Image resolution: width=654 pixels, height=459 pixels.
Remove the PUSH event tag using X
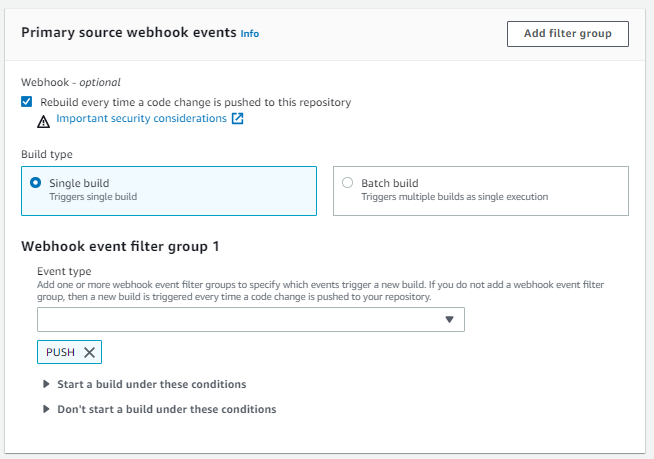(89, 352)
